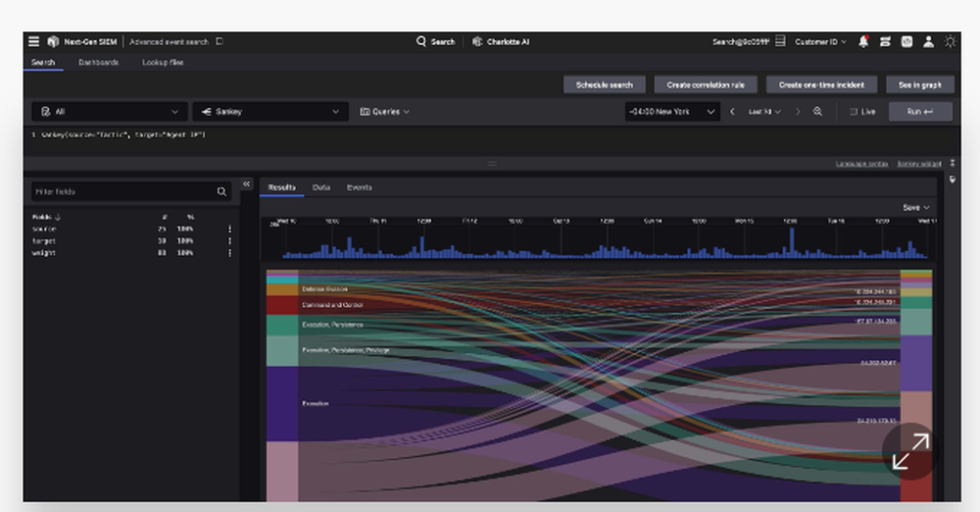Viewport: 980px width, 512px height.
Task: Open options menu for source field
Action: [230, 230]
